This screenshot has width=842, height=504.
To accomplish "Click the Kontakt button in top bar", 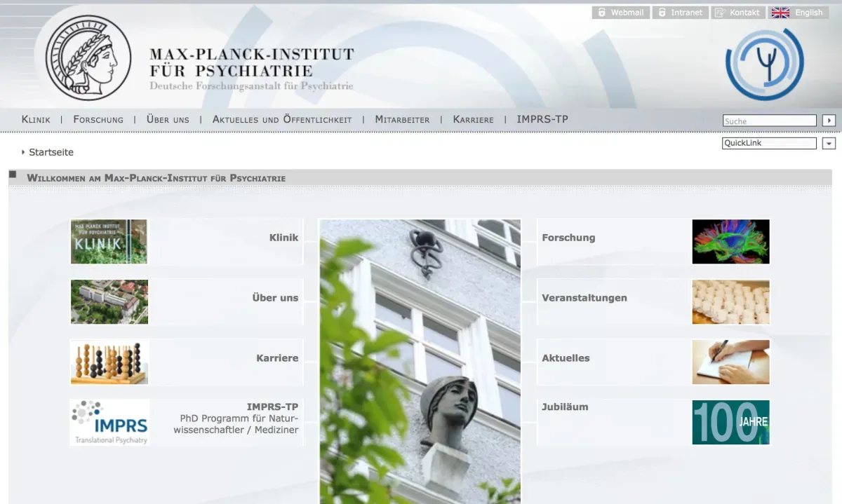I will 737,13.
